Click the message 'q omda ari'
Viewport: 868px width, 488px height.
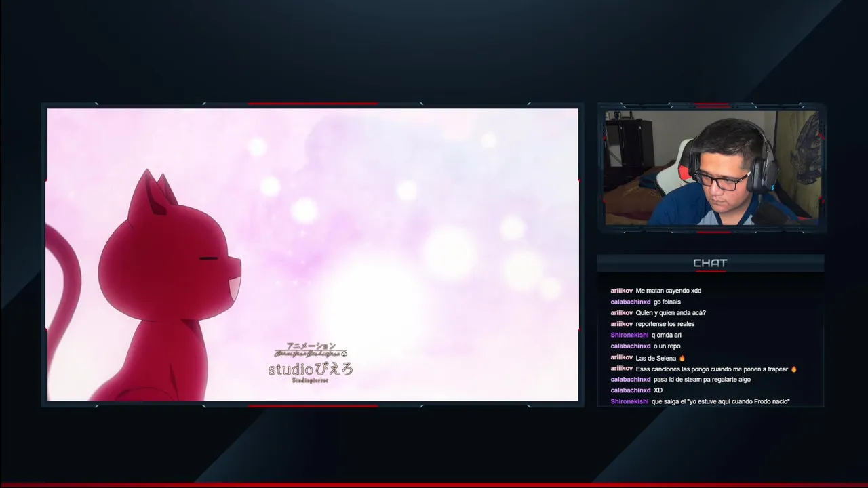667,335
